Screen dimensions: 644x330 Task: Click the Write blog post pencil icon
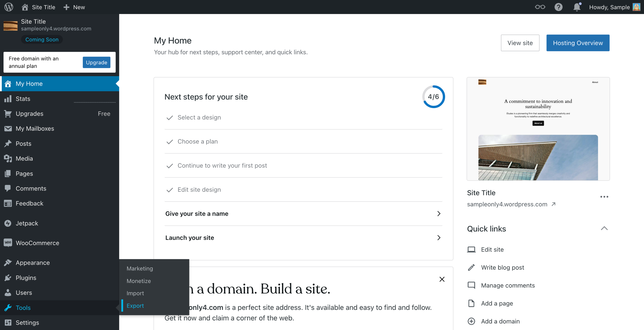click(x=471, y=267)
